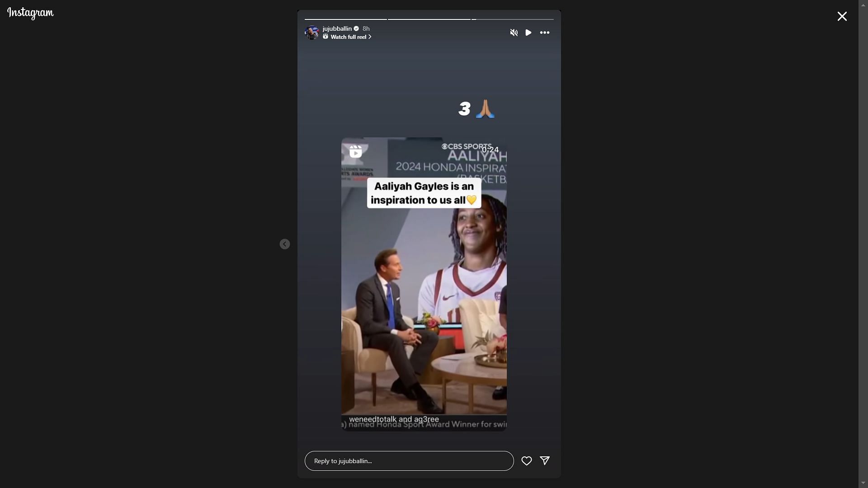Watch full reel link
This screenshot has height=488, width=868.
click(x=347, y=36)
